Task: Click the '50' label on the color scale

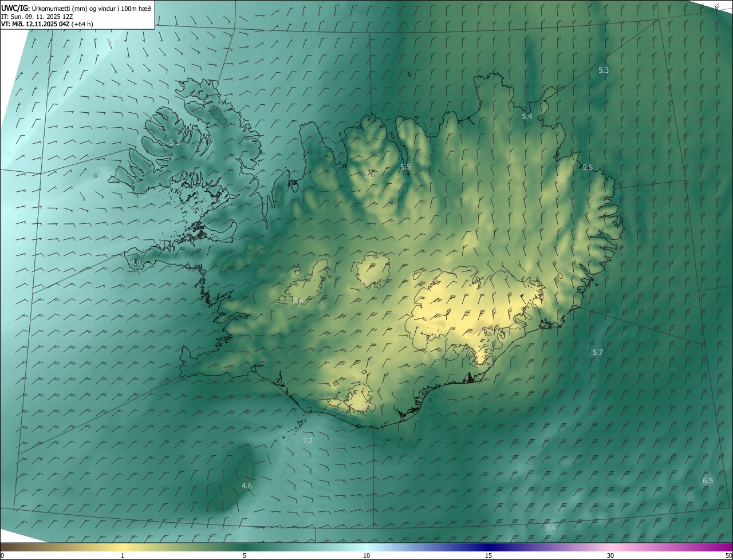Action: pos(728,556)
